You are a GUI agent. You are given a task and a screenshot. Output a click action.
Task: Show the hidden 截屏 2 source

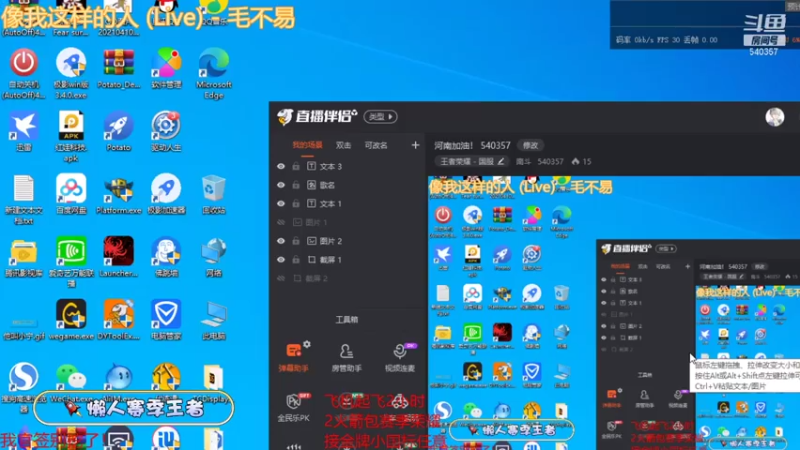(281, 278)
